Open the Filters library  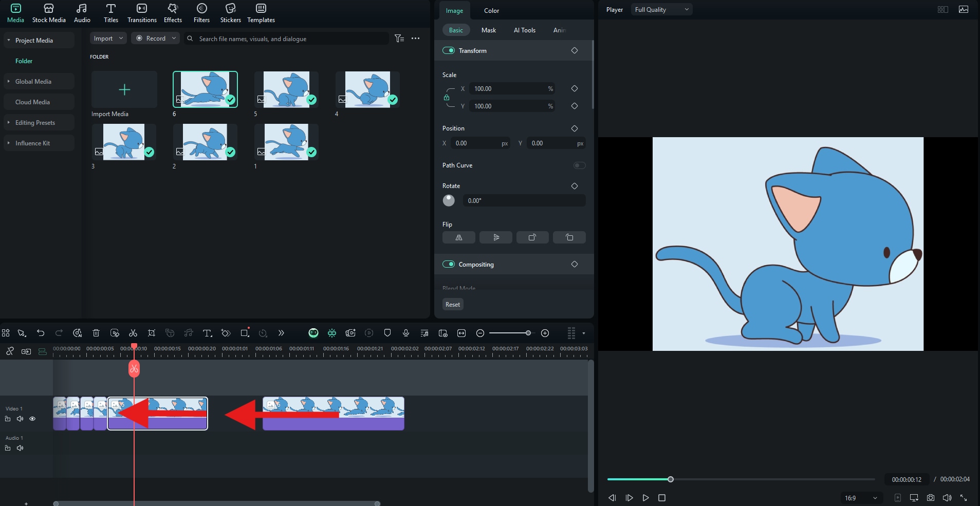coord(201,13)
